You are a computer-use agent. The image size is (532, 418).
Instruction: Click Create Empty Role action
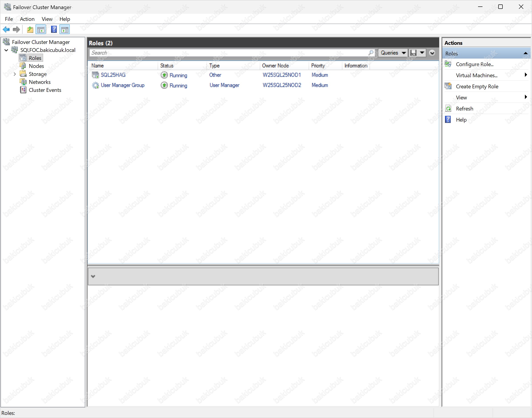[x=477, y=86]
